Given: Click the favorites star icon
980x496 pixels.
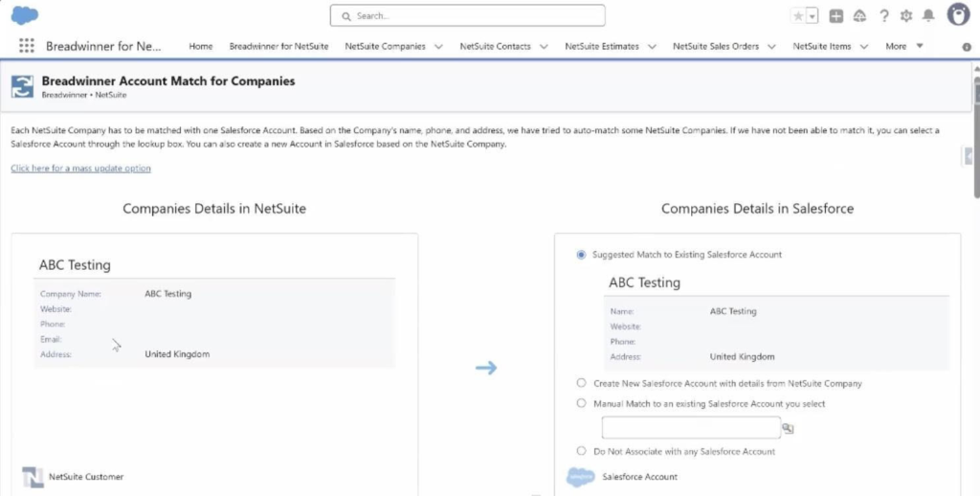Looking at the screenshot, I should 797,16.
